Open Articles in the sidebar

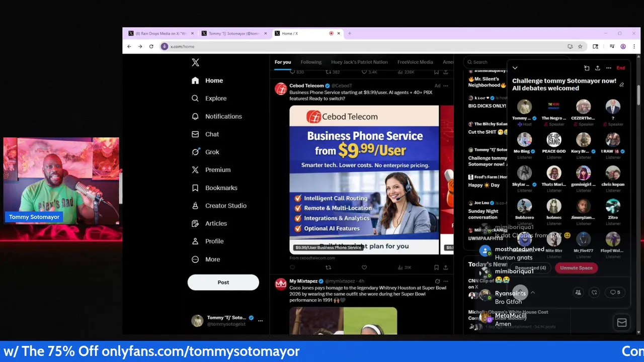209,223
